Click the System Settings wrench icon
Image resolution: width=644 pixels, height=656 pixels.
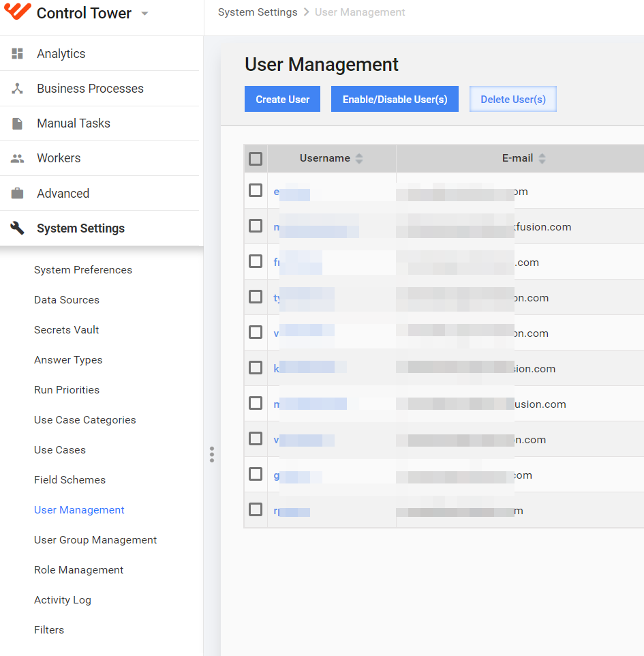17,228
